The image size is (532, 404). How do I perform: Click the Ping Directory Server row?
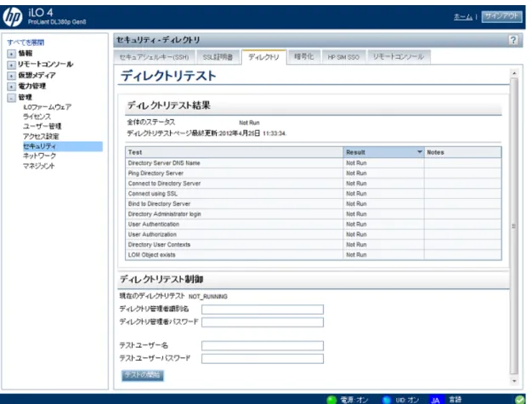313,174
